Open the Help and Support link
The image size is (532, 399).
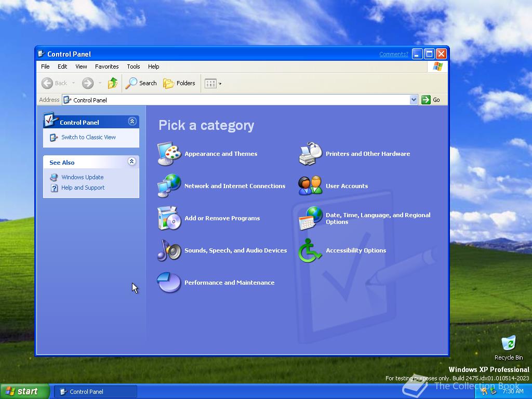(83, 188)
